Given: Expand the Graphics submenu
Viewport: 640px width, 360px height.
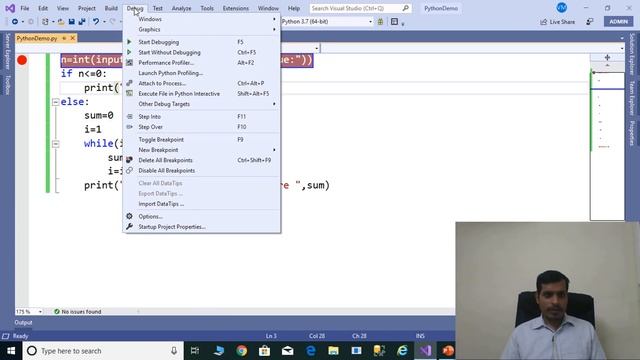Looking at the screenshot, I should point(202,29).
